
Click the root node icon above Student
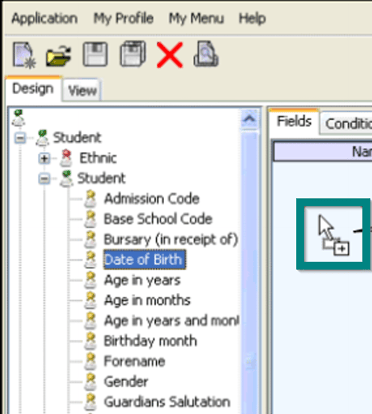pyautogui.click(x=18, y=118)
